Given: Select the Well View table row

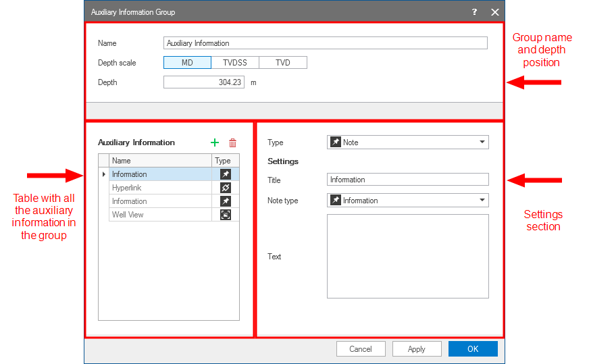Looking at the screenshot, I should (160, 215).
